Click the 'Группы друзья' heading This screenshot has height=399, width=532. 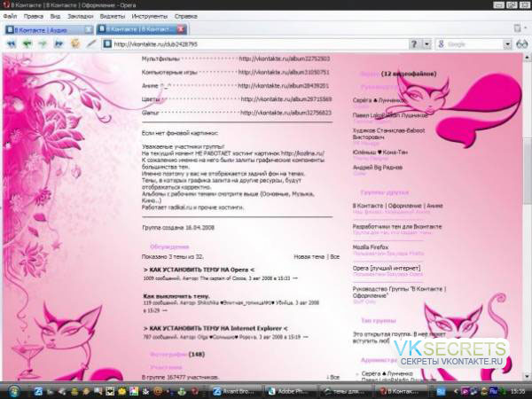point(385,192)
